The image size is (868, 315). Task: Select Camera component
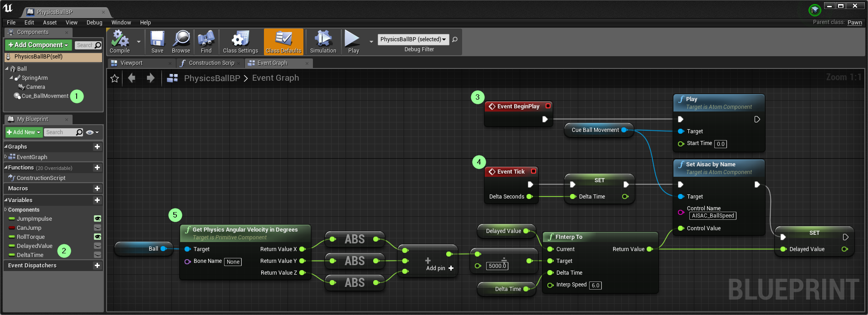pyautogui.click(x=35, y=87)
